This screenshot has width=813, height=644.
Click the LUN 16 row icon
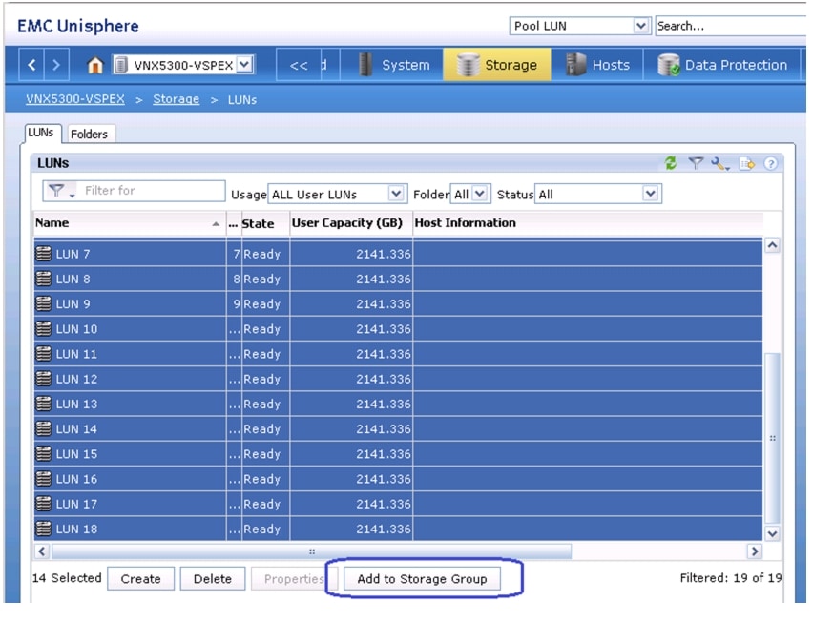(44, 479)
